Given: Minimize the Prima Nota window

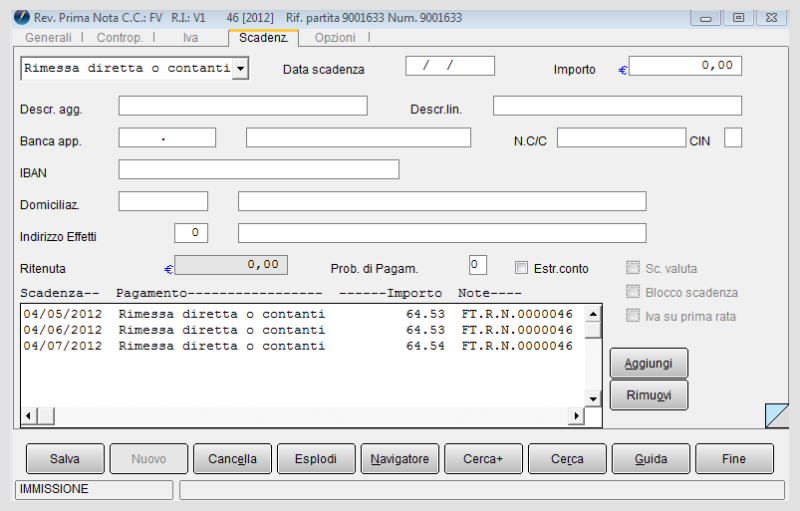Looking at the screenshot, I should (706, 18).
